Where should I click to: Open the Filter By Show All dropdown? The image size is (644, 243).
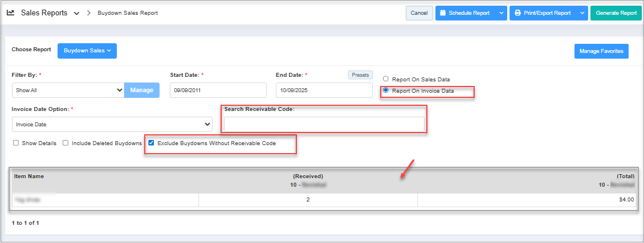tap(68, 90)
